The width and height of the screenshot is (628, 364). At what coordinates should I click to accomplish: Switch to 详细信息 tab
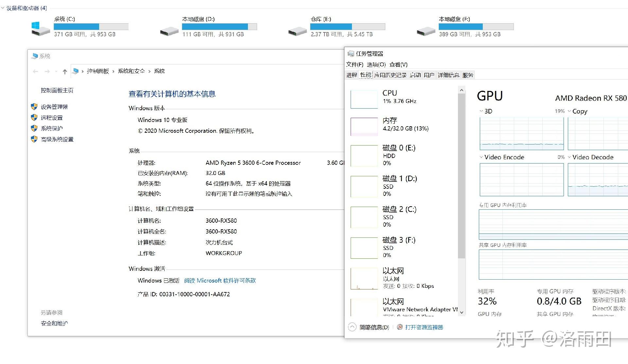[448, 75]
